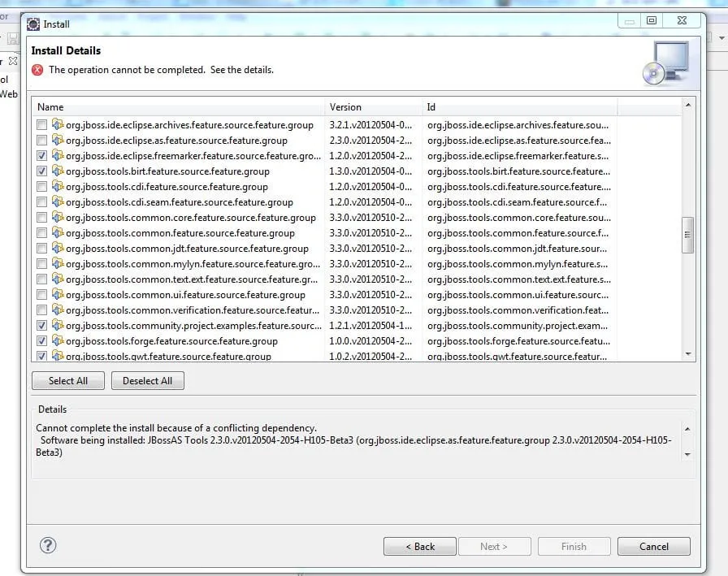Image resolution: width=728 pixels, height=576 pixels.
Task: Select the org.jboss.tools.common.text.ext row name
Action: 192,279
